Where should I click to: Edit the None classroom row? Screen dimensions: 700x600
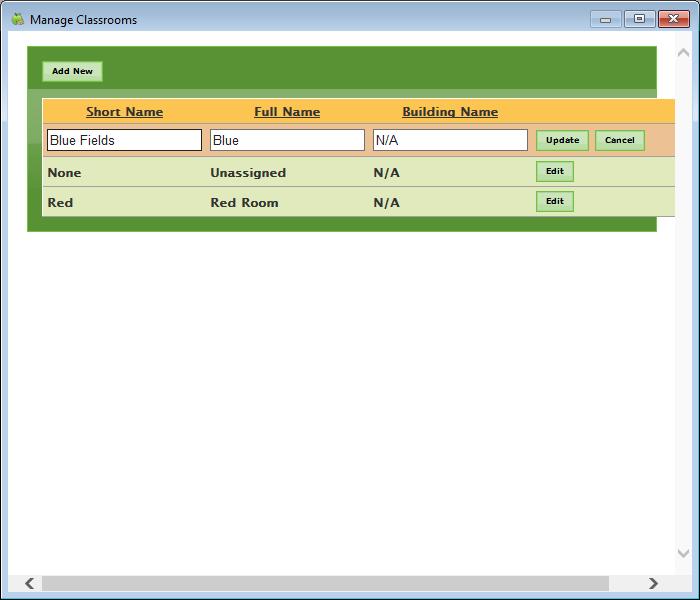tap(555, 171)
